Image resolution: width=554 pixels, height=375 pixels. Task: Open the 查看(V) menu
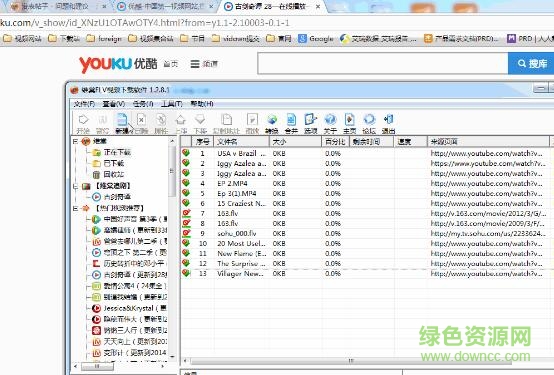[114, 104]
